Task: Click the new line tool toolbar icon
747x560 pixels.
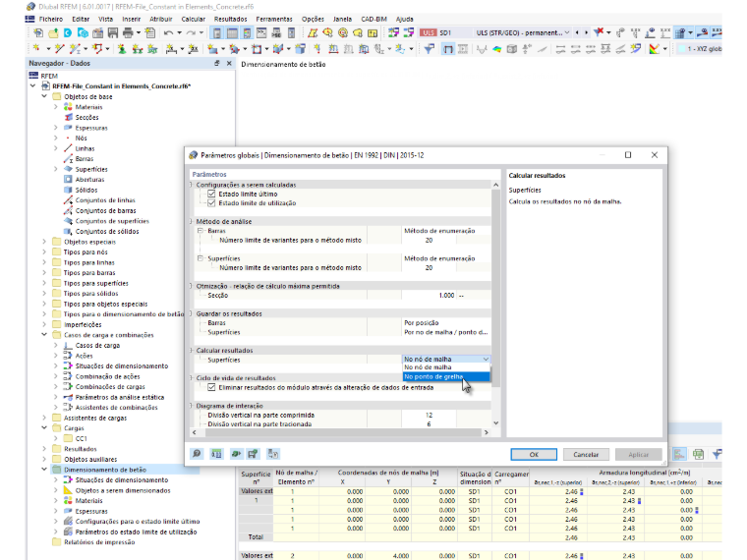Action: tap(60, 48)
